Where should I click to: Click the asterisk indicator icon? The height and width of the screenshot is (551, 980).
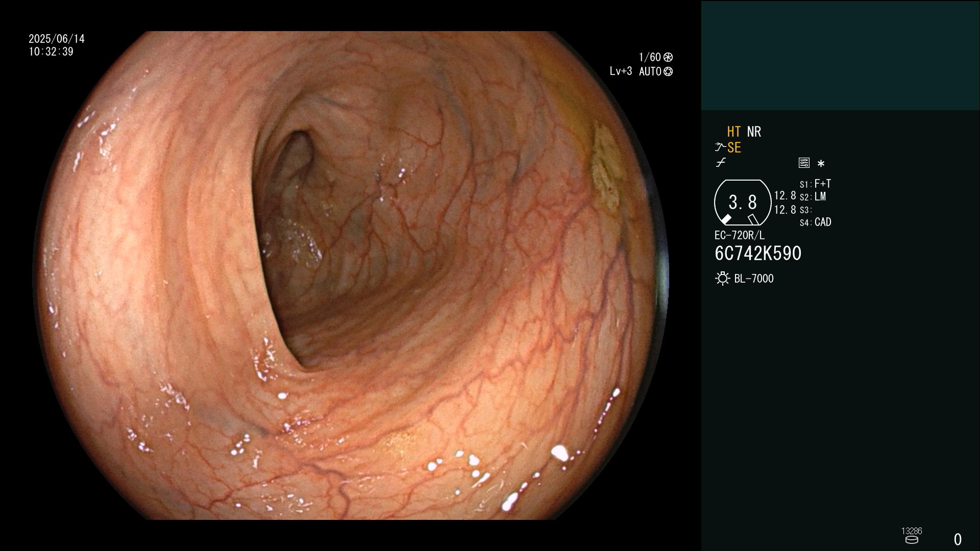click(x=821, y=163)
